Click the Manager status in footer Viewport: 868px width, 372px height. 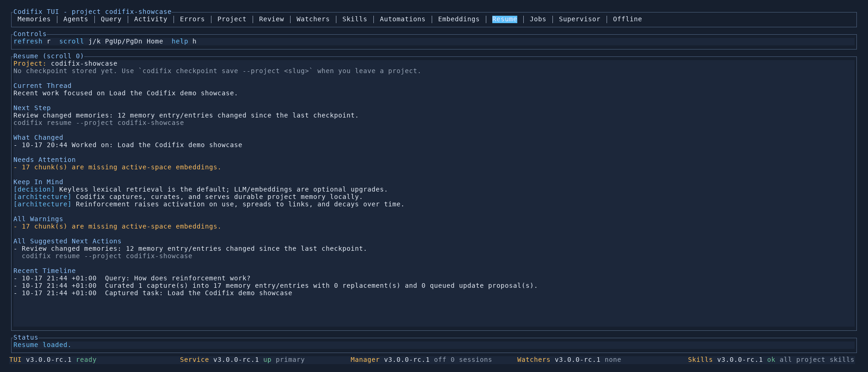tap(421, 360)
